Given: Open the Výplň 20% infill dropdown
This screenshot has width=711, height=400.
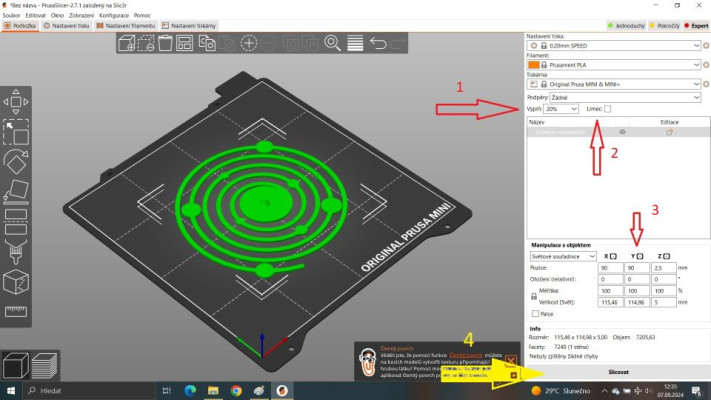Looking at the screenshot, I should [x=561, y=109].
